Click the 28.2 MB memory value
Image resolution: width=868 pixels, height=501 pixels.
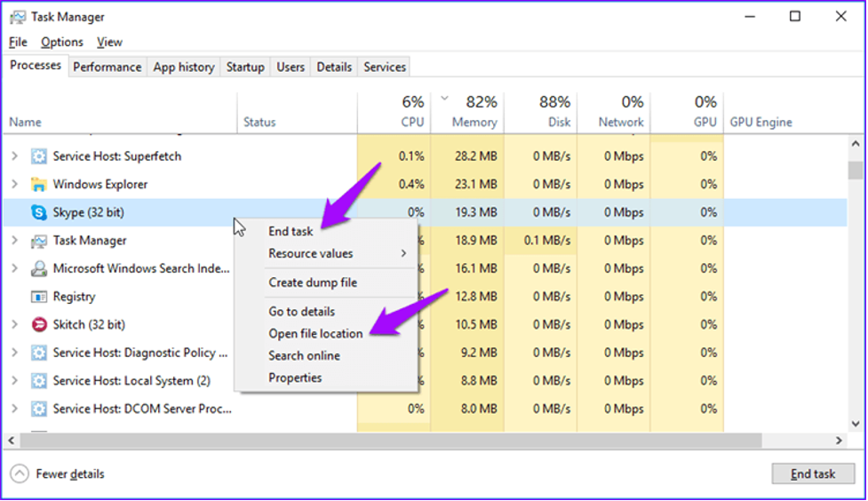pyautogui.click(x=475, y=156)
